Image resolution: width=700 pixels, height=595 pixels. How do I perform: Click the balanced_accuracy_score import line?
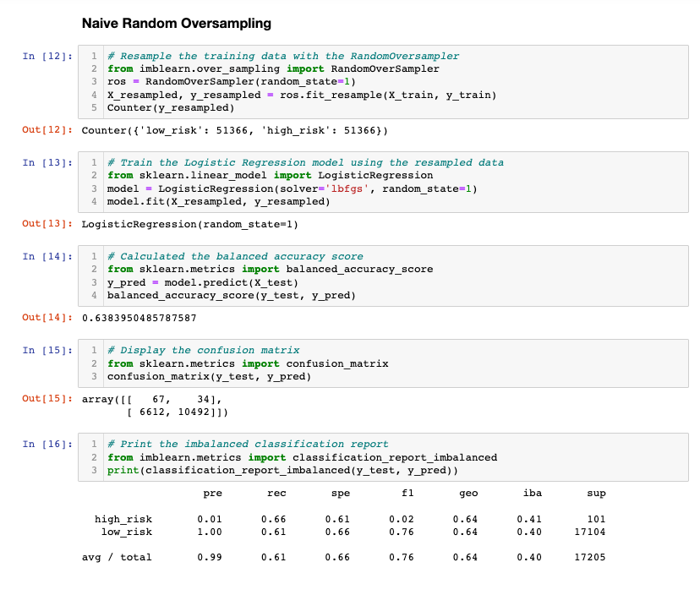click(270, 269)
